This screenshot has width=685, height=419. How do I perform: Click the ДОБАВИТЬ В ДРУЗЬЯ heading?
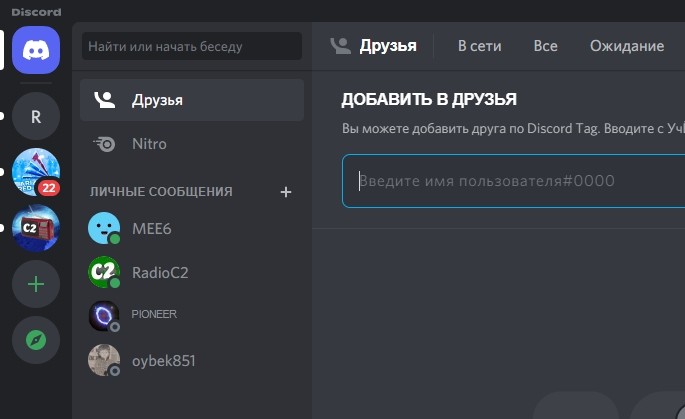tap(429, 100)
